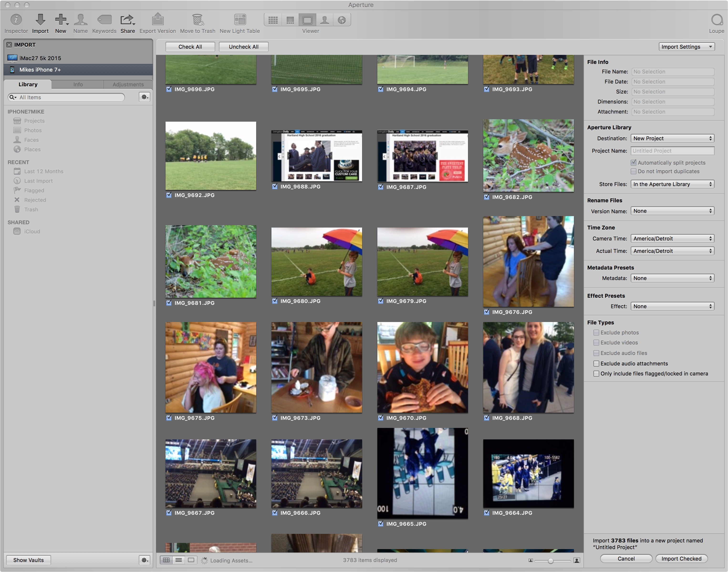
Task: Enable Do not import duplicates
Action: point(633,172)
